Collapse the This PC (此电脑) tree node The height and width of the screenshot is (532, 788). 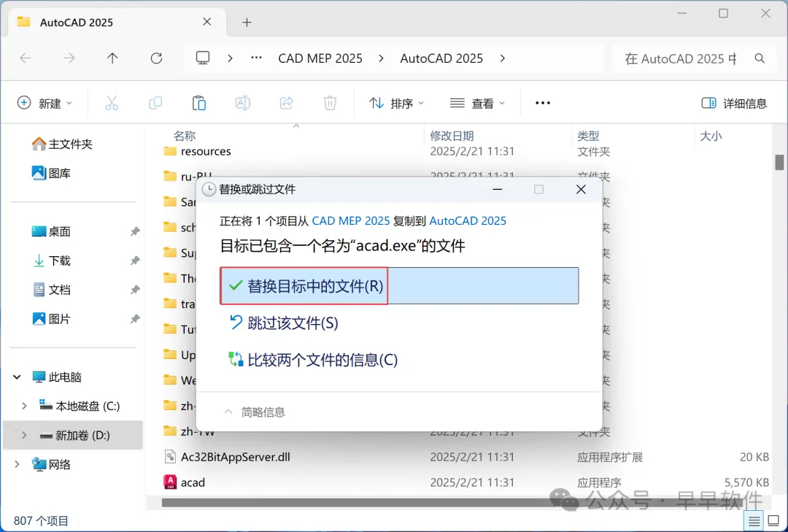pos(17,377)
